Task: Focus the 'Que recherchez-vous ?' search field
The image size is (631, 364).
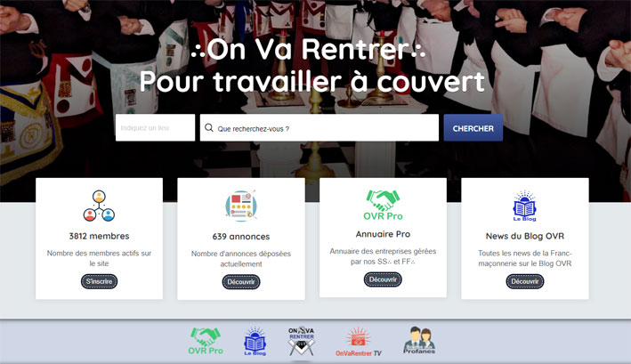Action: pos(320,127)
